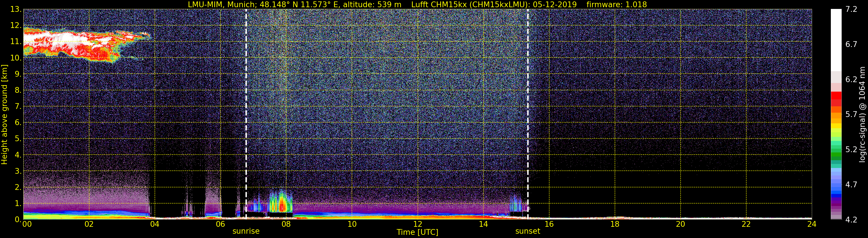Click the colorbar value '6.7'
The image size is (868, 238).
click(851, 44)
